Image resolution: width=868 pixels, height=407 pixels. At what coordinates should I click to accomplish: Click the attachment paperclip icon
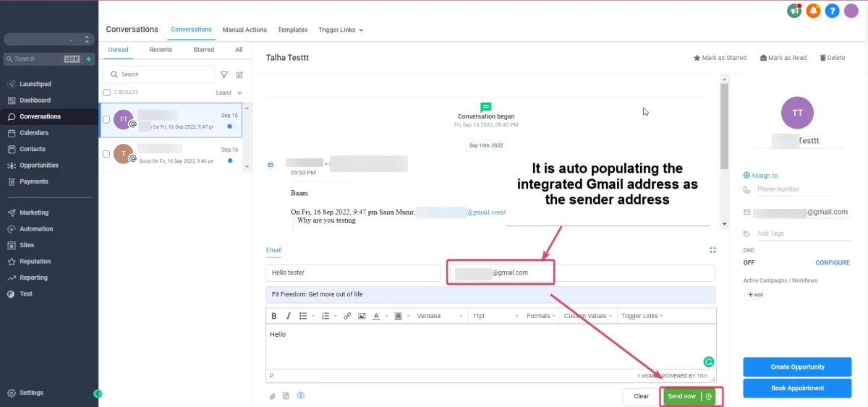273,396
